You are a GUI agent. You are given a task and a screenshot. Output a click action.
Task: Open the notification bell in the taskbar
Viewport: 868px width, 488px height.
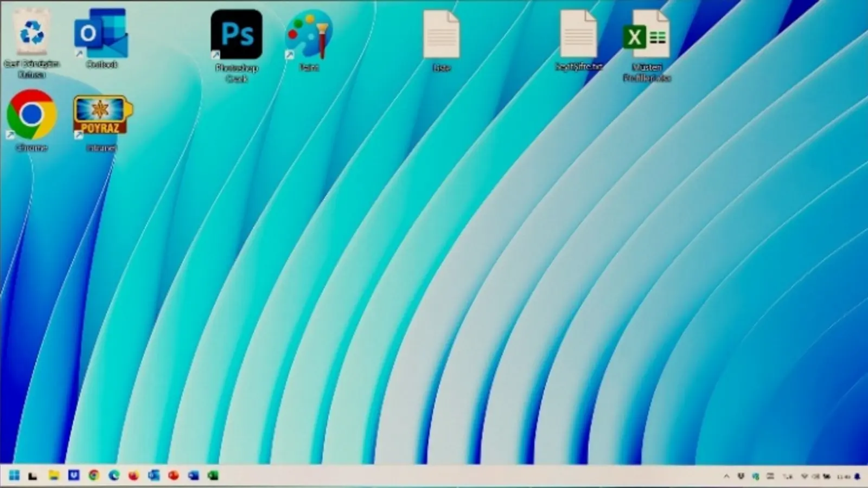(858, 476)
